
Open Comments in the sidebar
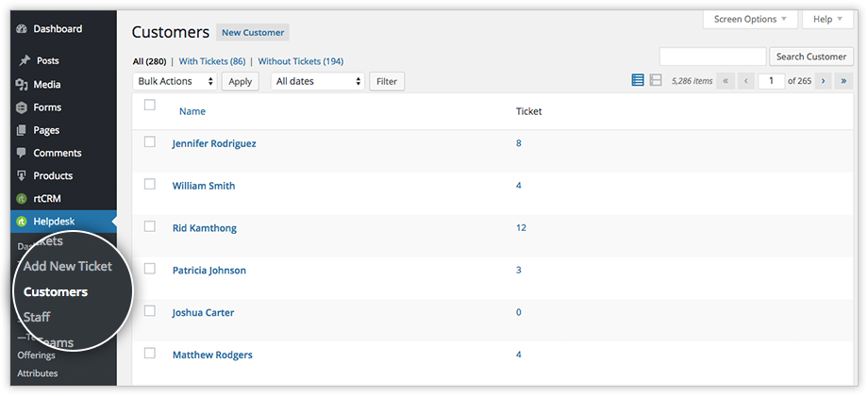[x=57, y=153]
